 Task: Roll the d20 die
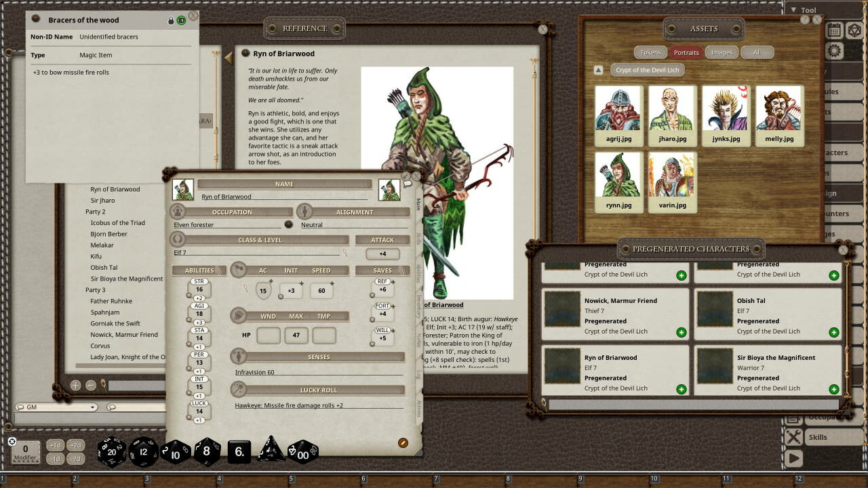click(x=112, y=451)
